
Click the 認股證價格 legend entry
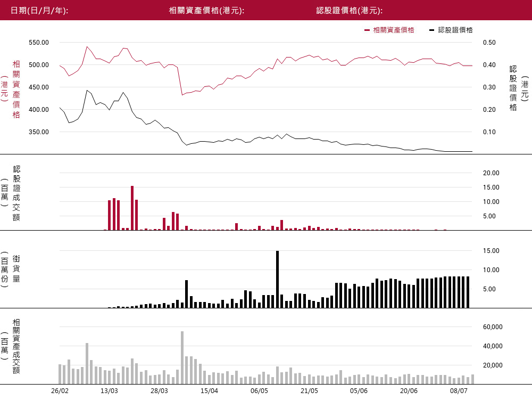[x=451, y=30]
